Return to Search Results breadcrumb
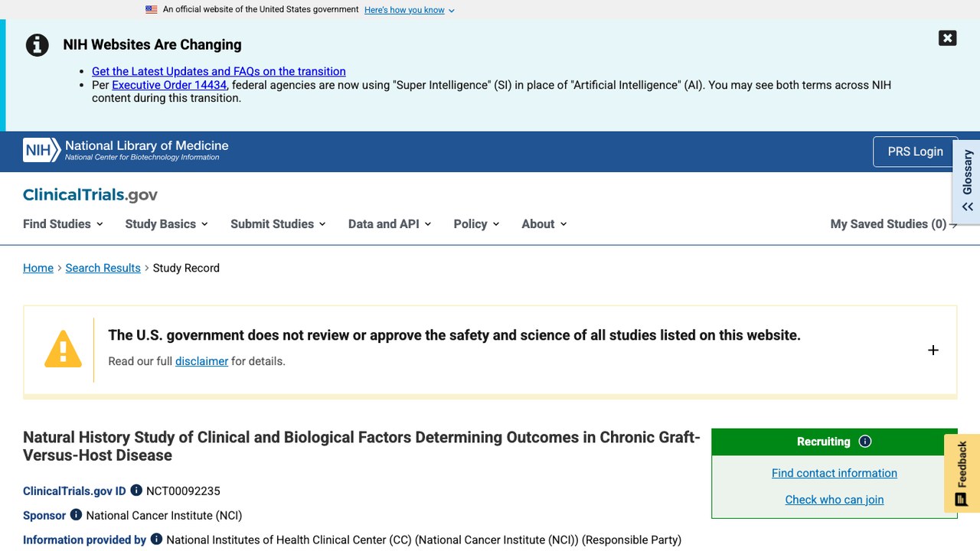The height and width of the screenshot is (551, 980). [103, 268]
